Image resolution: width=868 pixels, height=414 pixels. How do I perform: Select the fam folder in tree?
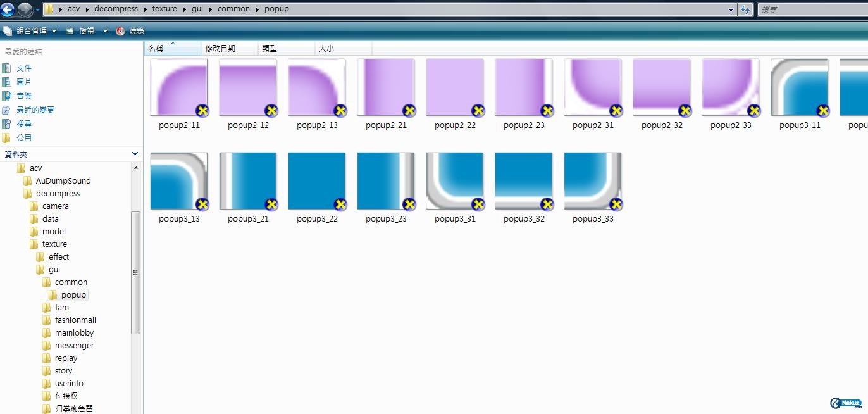click(62, 307)
